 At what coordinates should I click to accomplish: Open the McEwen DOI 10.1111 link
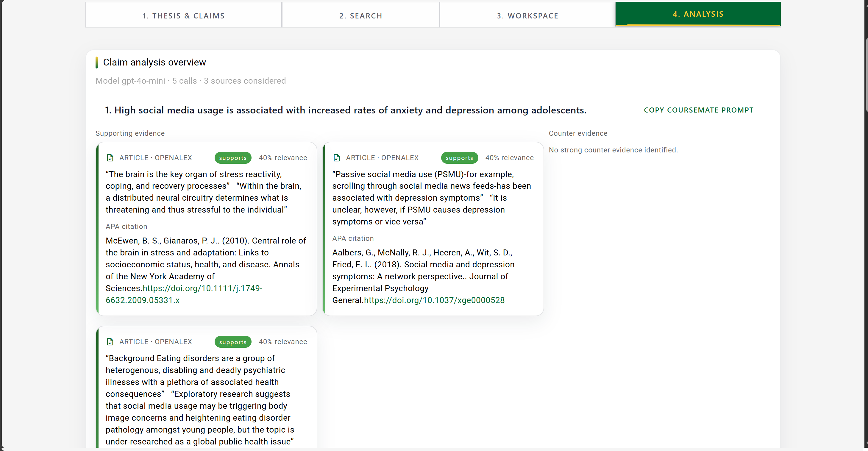tap(202, 288)
